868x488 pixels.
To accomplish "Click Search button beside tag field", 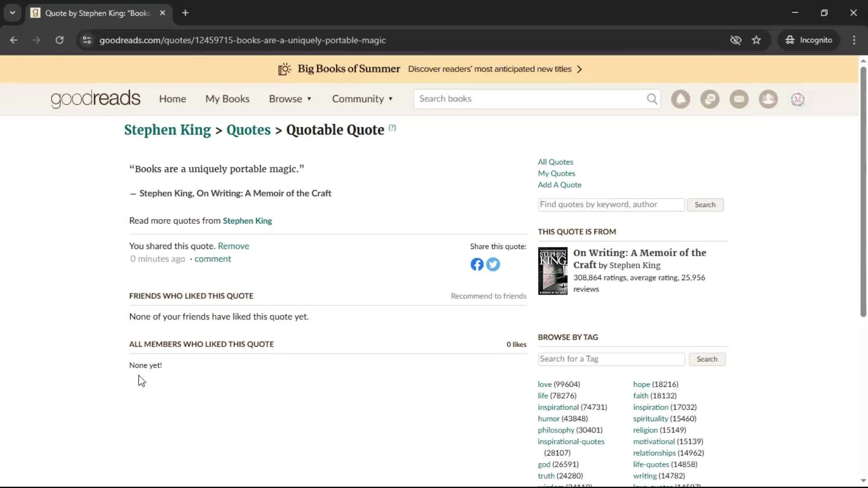I will [707, 359].
